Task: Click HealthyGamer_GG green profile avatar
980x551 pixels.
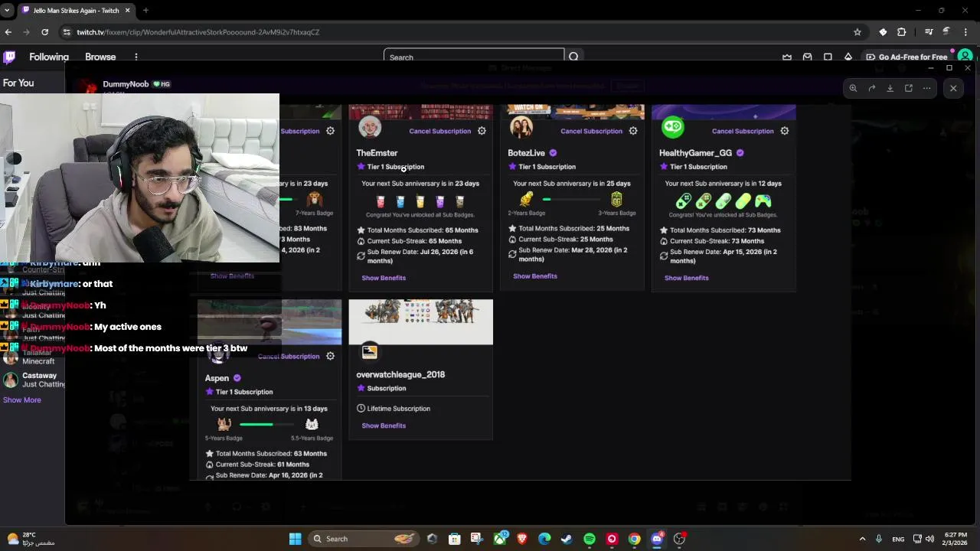Action: pyautogui.click(x=673, y=127)
